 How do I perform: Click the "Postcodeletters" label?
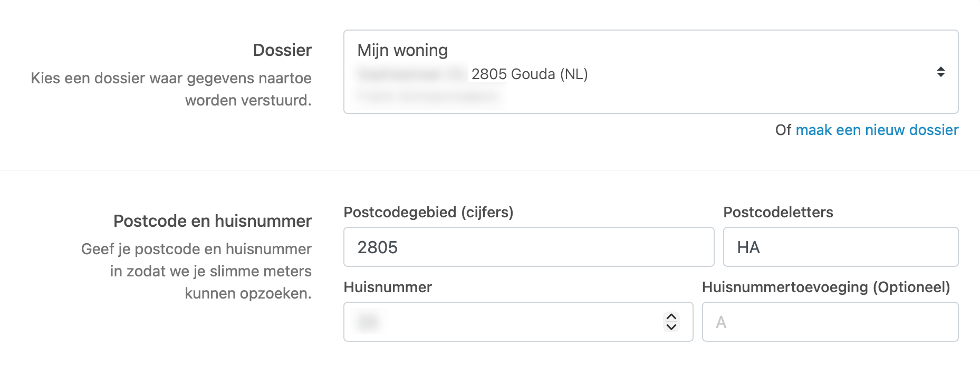778,212
